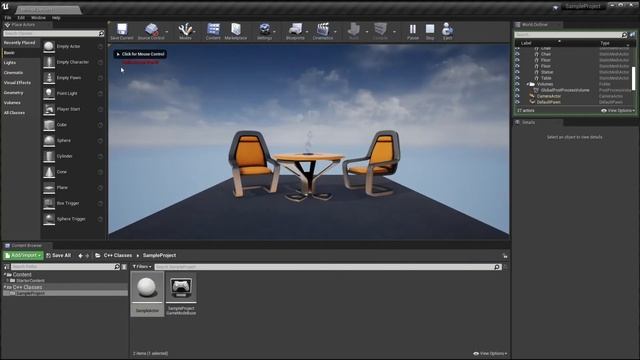Select the Cube shape actor

[73, 125]
